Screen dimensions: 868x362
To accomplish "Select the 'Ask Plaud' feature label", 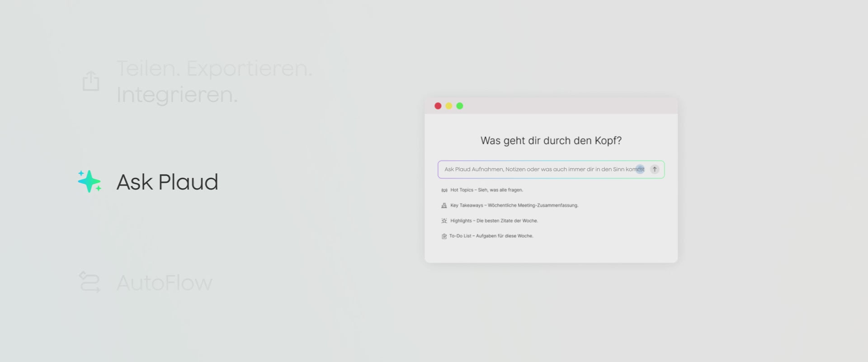I will tap(167, 182).
